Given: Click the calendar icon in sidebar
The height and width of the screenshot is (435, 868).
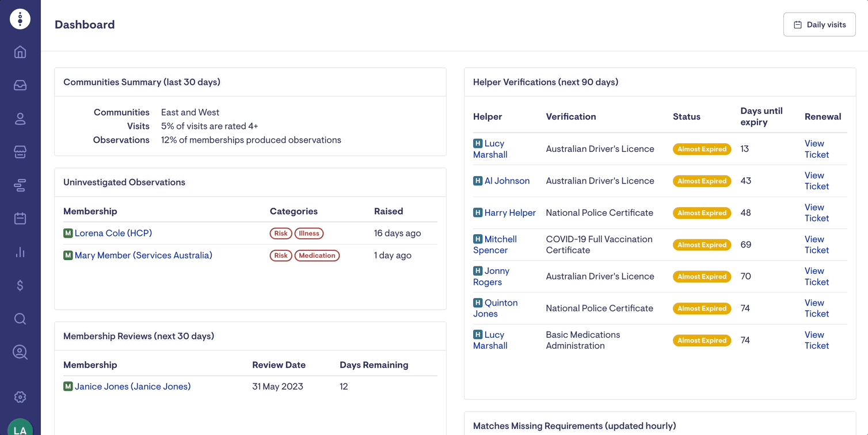Looking at the screenshot, I should [x=20, y=219].
